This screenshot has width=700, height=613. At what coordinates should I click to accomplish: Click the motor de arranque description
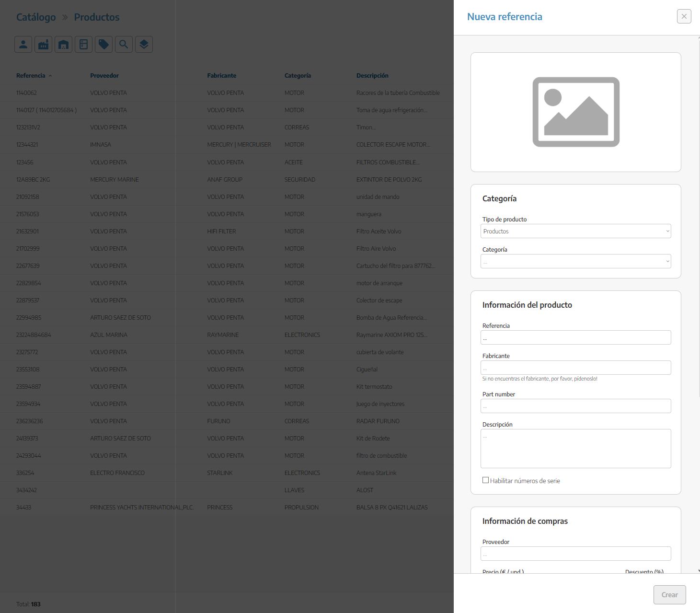(x=379, y=283)
